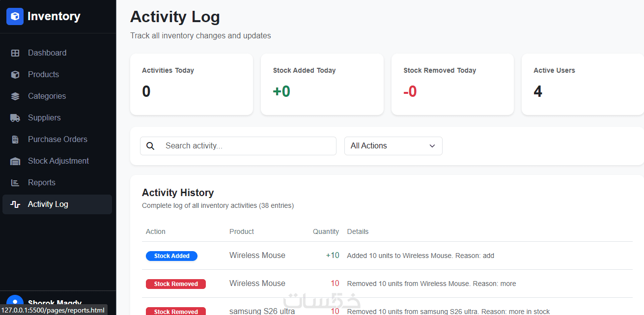The width and height of the screenshot is (644, 315).
Task: Go to the Suppliers page
Action: coord(44,118)
